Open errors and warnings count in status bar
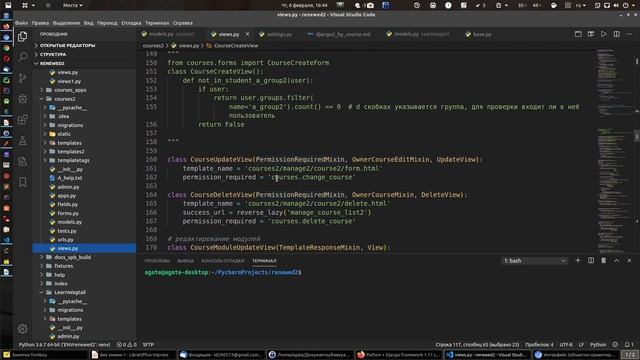This screenshot has height=360, width=640. [127, 344]
